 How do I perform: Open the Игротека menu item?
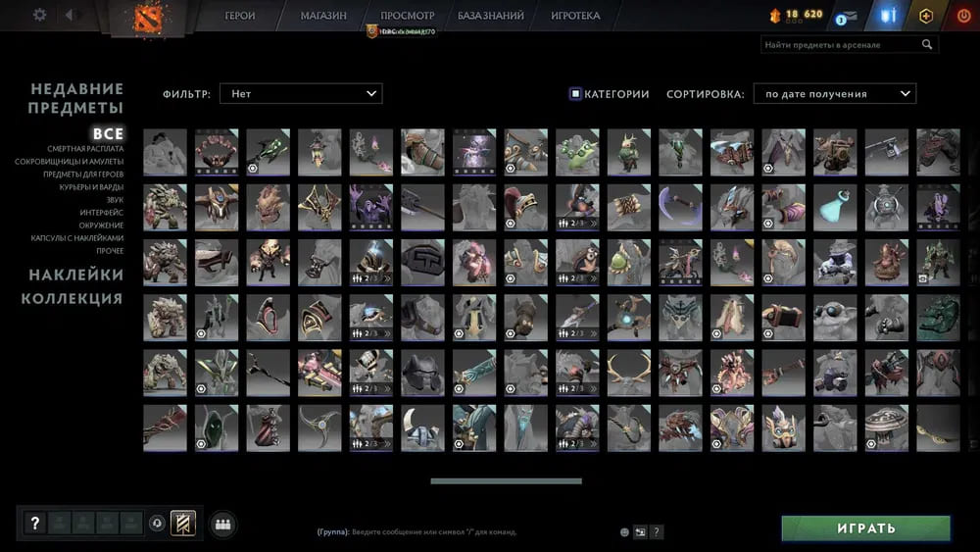575,16
